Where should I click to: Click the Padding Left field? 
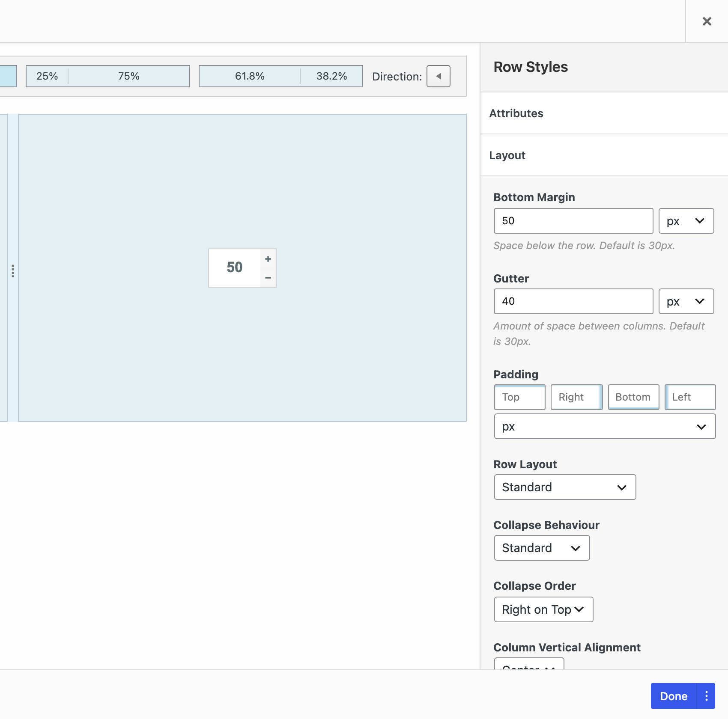(x=690, y=397)
